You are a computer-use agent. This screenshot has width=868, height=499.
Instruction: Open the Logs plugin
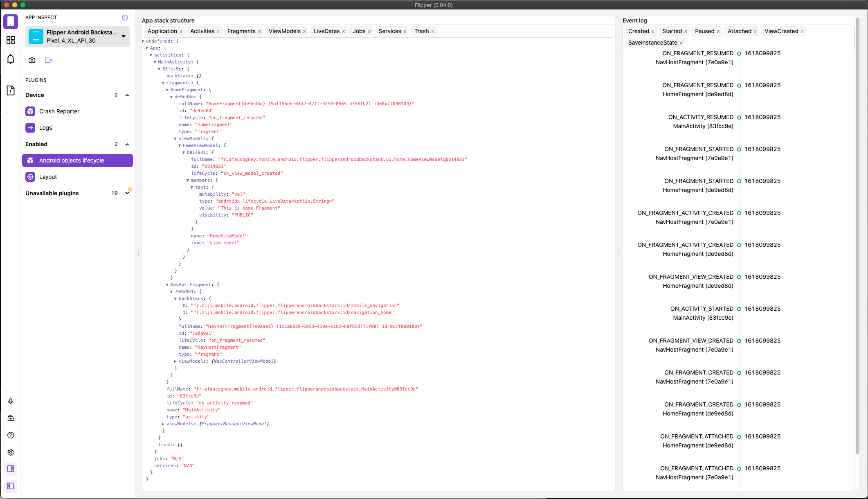pos(45,128)
